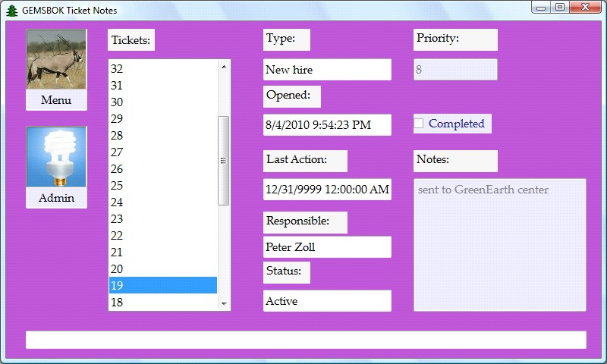Open Admin via the lightbulb icon
607x364 pixels.
click(56, 157)
